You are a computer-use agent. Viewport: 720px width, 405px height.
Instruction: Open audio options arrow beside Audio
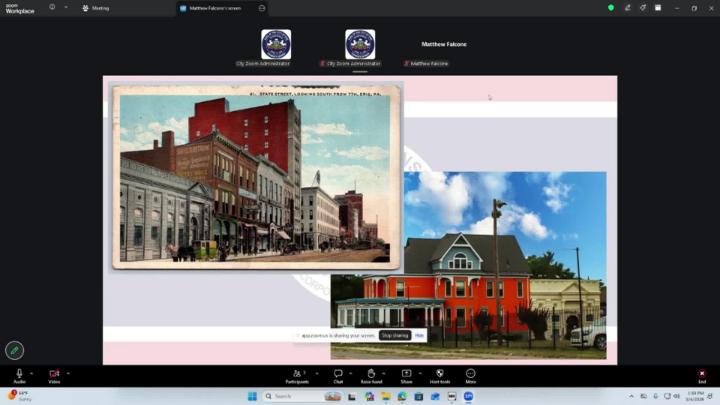point(31,373)
